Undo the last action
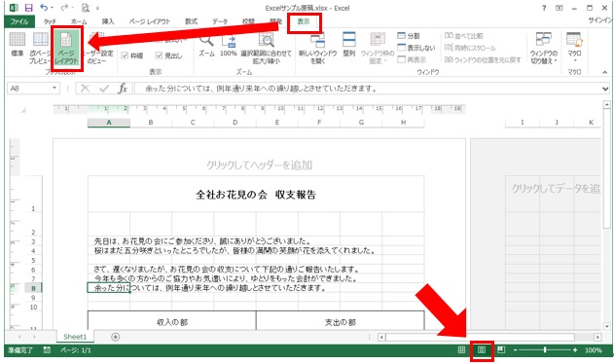 (44, 8)
